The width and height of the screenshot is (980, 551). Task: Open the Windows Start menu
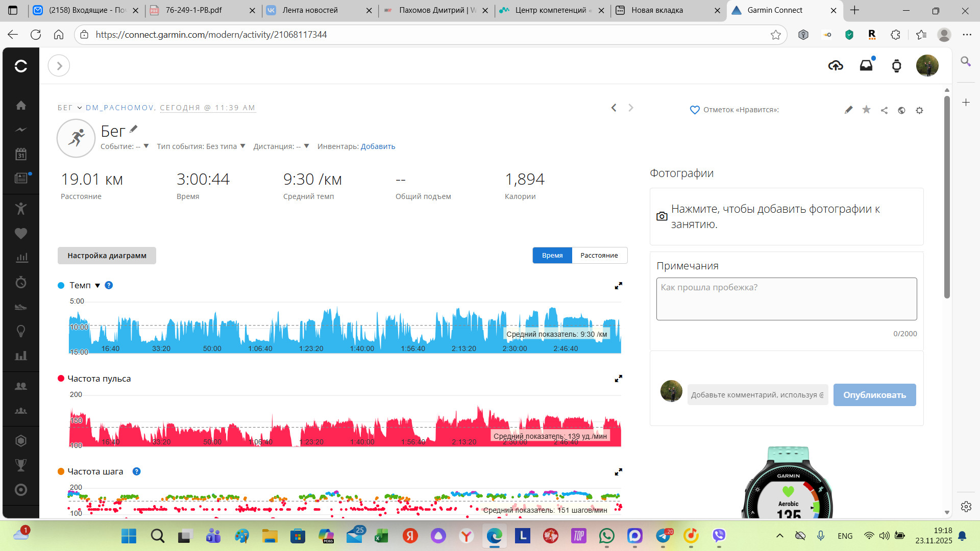(x=129, y=536)
